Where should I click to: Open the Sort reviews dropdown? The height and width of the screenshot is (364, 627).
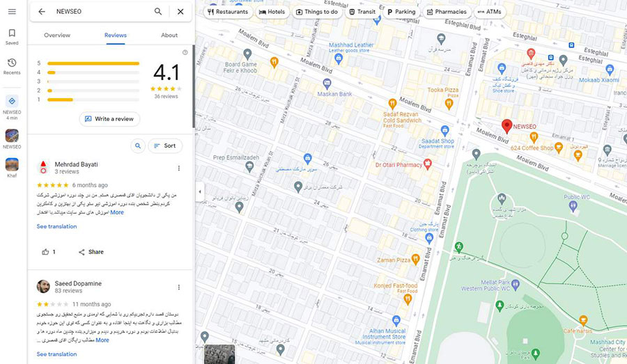(165, 146)
